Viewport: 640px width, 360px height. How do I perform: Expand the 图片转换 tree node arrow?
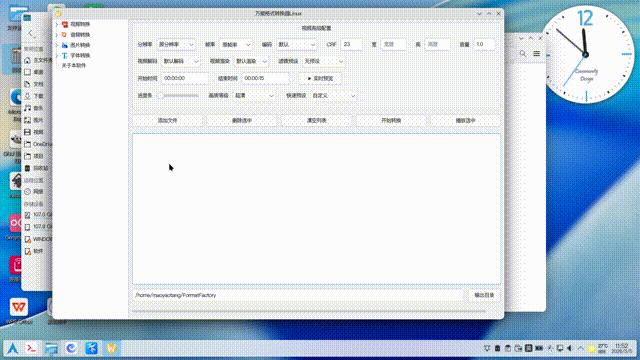click(x=57, y=45)
